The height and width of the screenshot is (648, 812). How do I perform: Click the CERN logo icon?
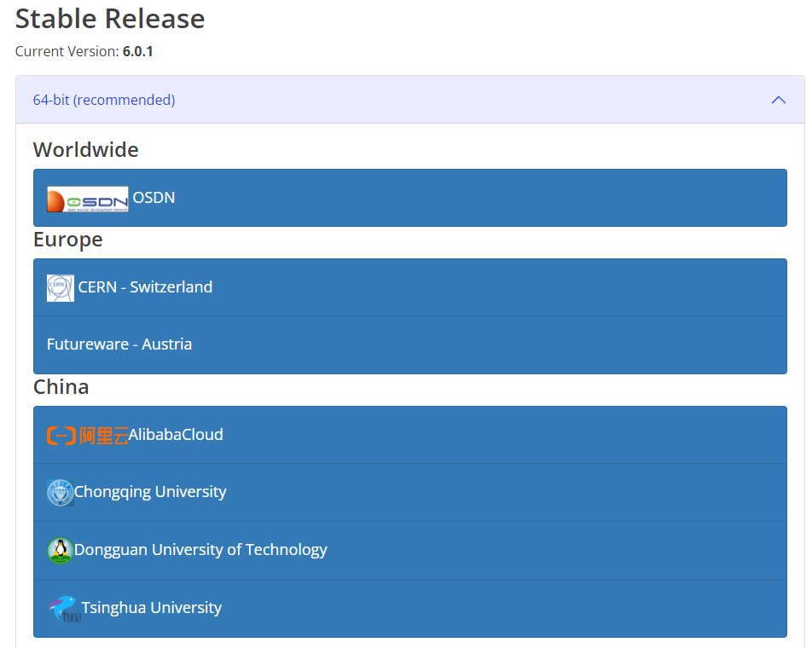pos(61,288)
